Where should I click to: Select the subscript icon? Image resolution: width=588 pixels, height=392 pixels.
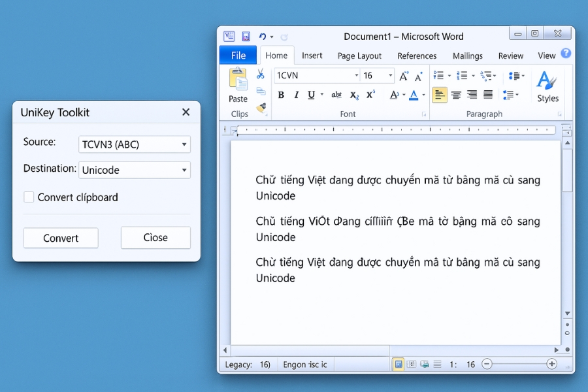coord(353,95)
